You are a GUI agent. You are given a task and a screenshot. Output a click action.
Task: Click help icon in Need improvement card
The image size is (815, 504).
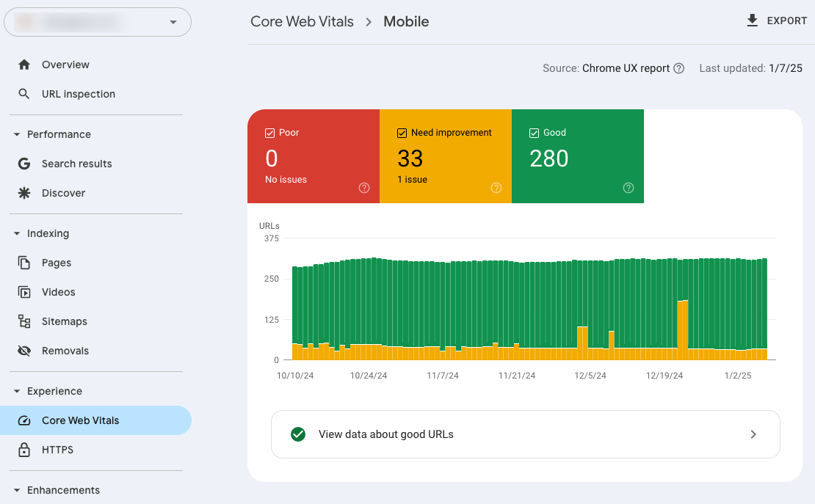pyautogui.click(x=496, y=188)
